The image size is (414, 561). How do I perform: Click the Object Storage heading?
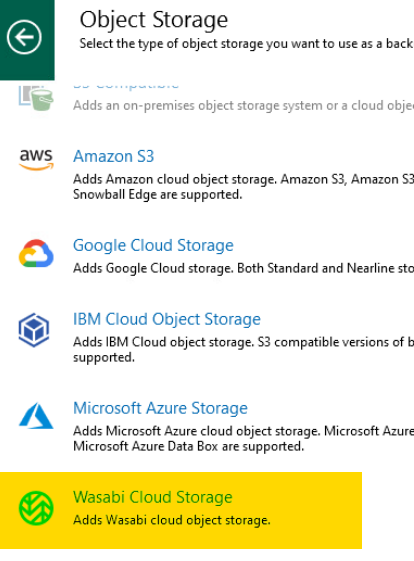point(154,20)
